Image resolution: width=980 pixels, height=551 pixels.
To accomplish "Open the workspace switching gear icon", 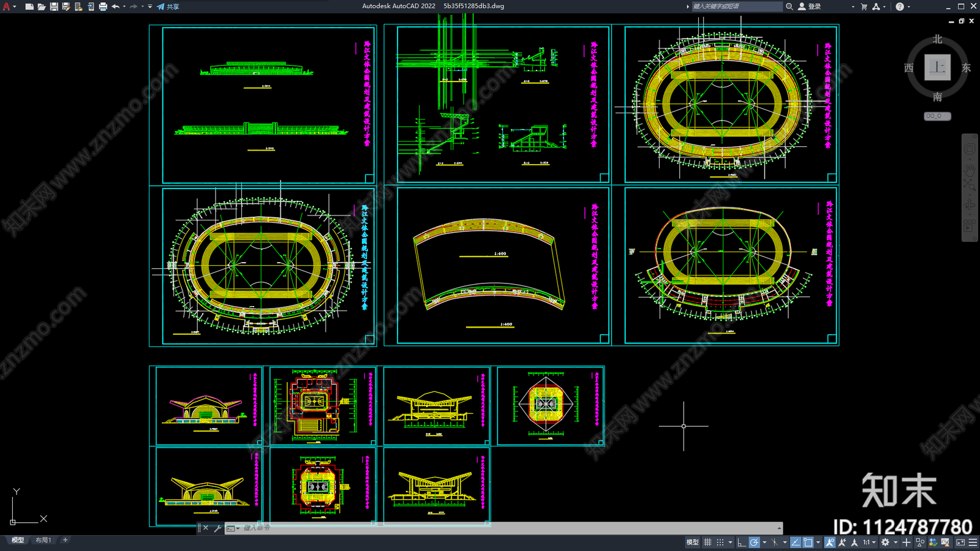I will point(885,542).
